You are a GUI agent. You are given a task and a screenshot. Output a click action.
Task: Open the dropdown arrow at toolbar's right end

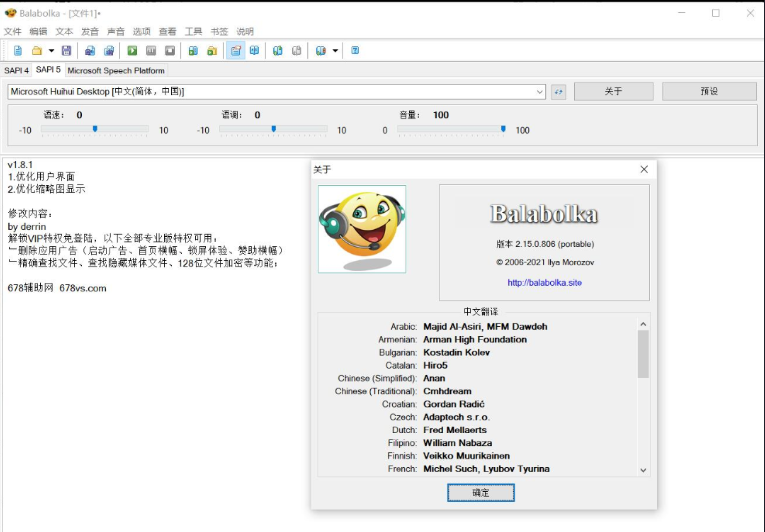pyautogui.click(x=335, y=50)
